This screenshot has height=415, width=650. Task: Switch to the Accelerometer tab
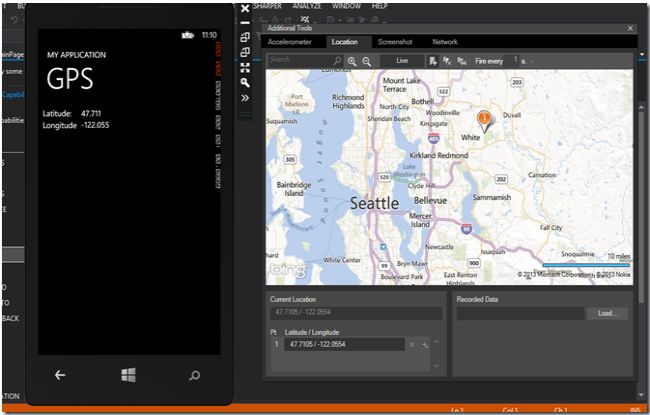[x=289, y=42]
